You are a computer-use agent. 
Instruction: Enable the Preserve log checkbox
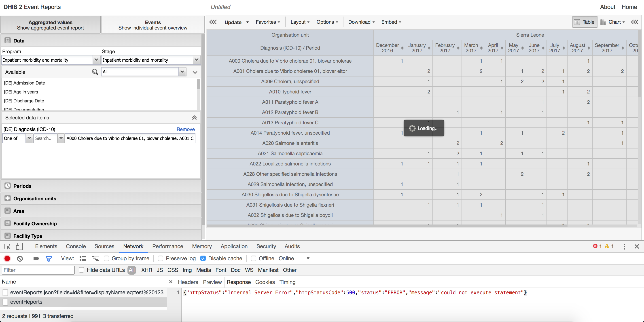[x=161, y=258]
